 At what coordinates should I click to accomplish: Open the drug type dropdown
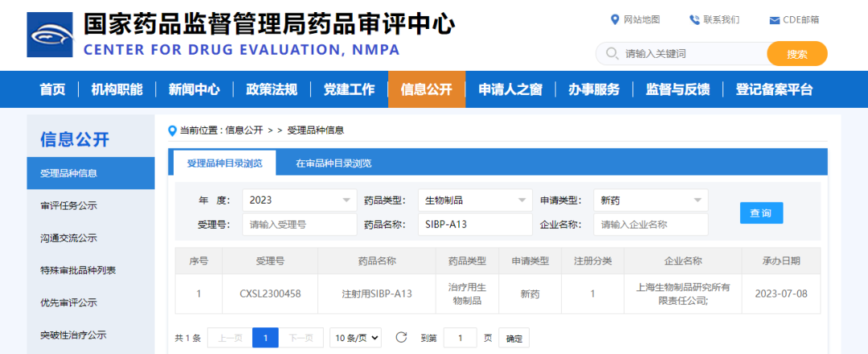pos(522,200)
